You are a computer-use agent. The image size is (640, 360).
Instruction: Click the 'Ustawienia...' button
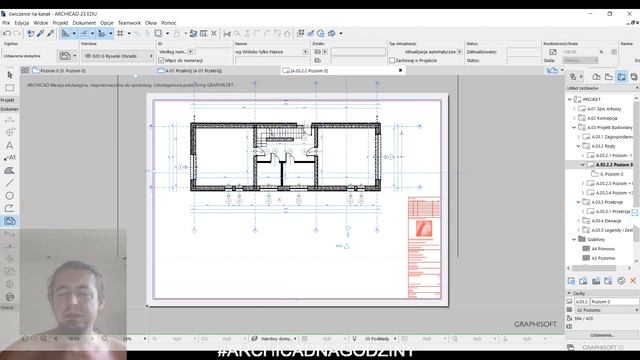pos(602,335)
